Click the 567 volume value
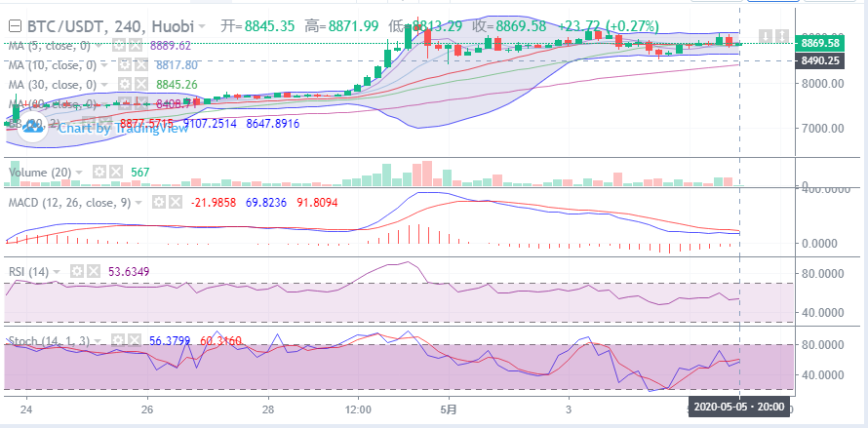Screen dimensions: 868x428 pos(140,173)
